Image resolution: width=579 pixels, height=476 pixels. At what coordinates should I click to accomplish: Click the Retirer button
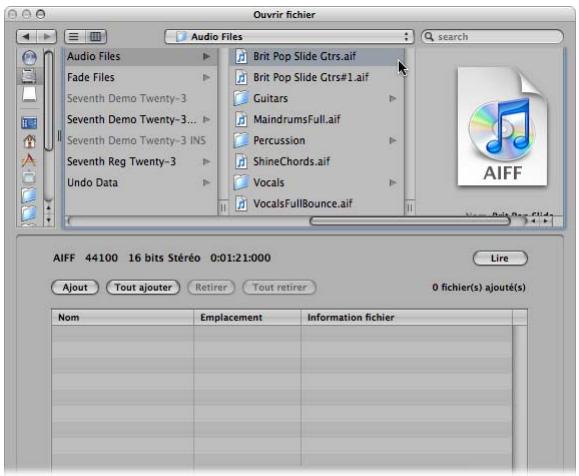211,287
